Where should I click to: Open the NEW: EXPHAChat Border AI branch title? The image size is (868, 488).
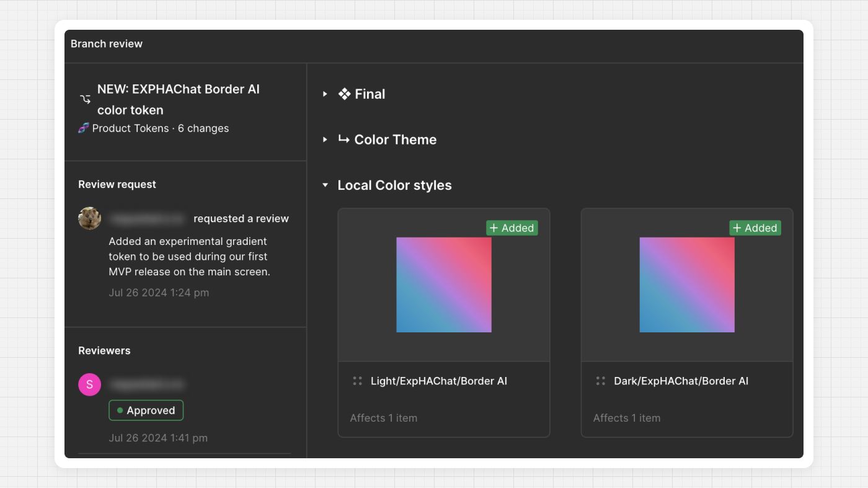(x=178, y=99)
